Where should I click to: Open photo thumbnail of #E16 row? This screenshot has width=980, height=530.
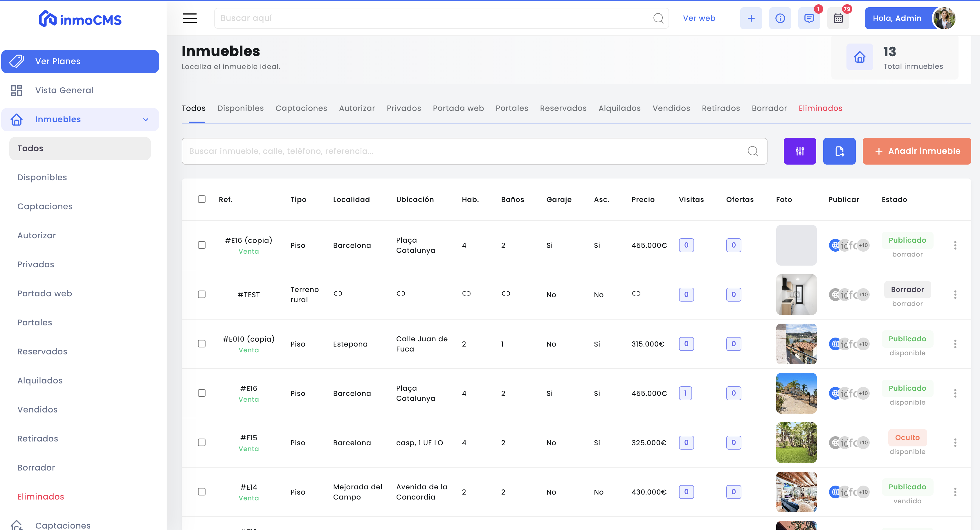(x=796, y=393)
